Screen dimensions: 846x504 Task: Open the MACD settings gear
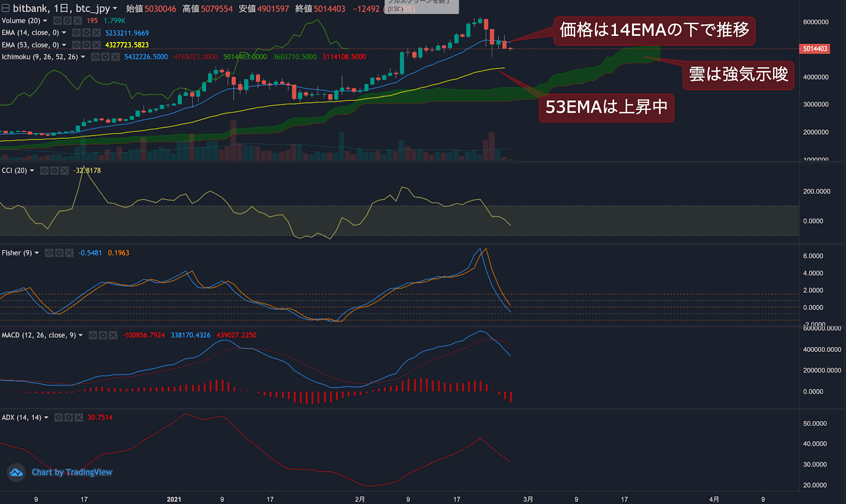pos(104,335)
